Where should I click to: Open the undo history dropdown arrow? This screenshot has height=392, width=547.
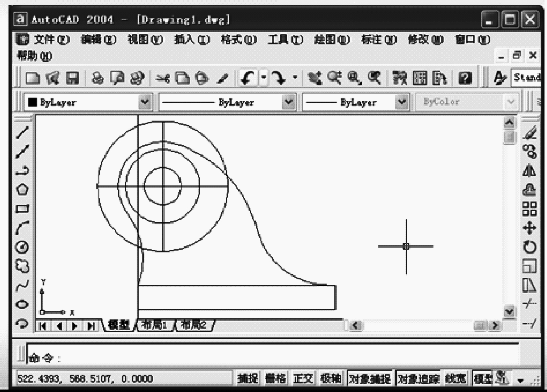click(264, 78)
